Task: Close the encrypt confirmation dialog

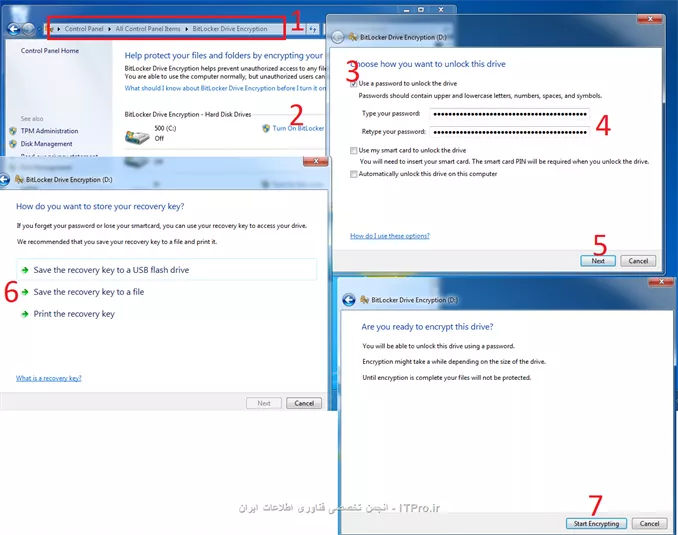Action: 661,282
